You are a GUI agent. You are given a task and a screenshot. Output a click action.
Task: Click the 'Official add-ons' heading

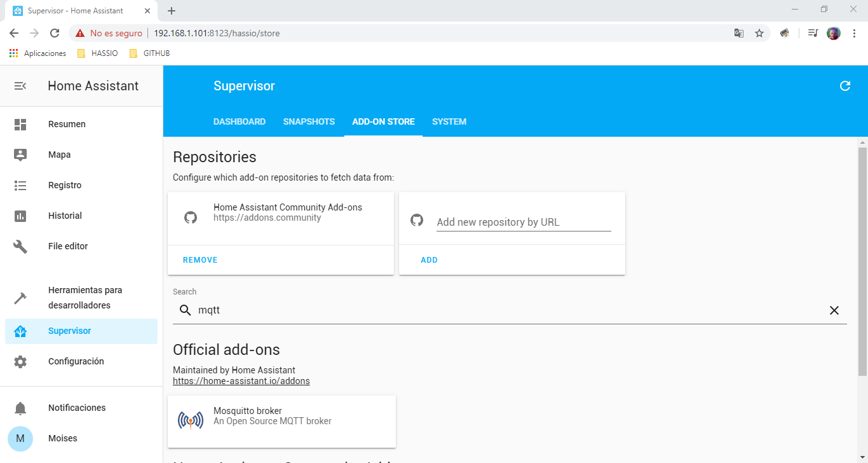tap(226, 350)
